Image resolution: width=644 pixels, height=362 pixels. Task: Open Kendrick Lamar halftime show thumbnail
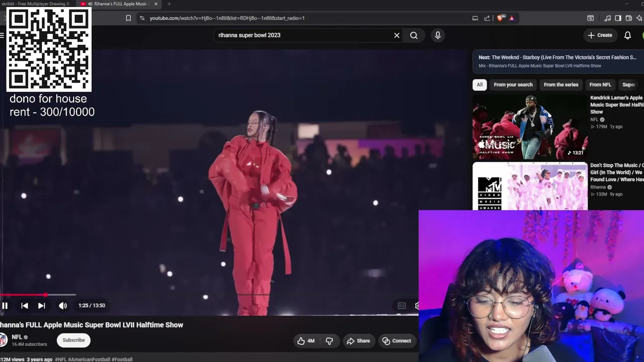point(530,127)
